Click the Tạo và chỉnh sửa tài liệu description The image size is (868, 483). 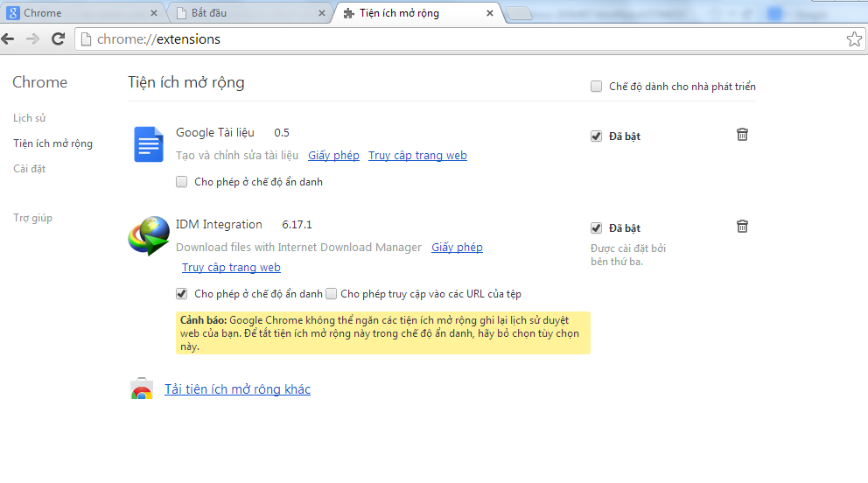click(237, 156)
